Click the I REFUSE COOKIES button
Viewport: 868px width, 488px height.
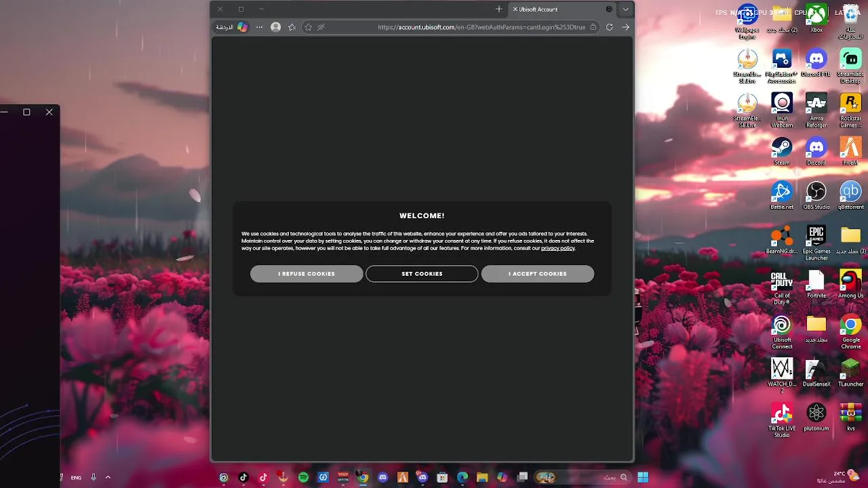(307, 274)
